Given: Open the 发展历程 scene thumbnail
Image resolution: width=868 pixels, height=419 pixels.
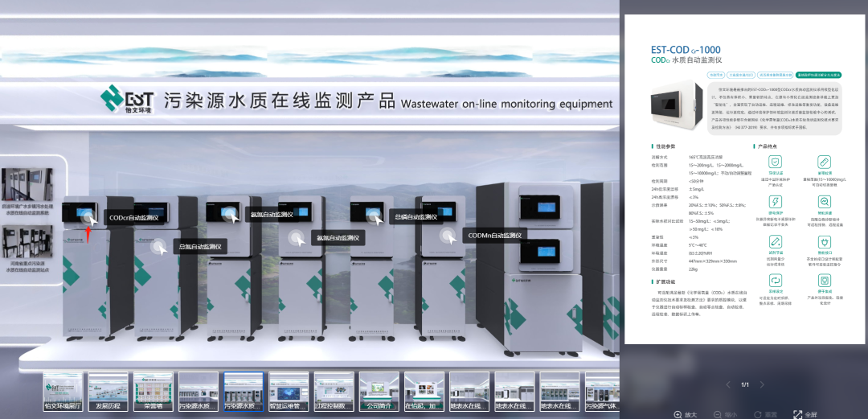Looking at the screenshot, I should click(108, 392).
